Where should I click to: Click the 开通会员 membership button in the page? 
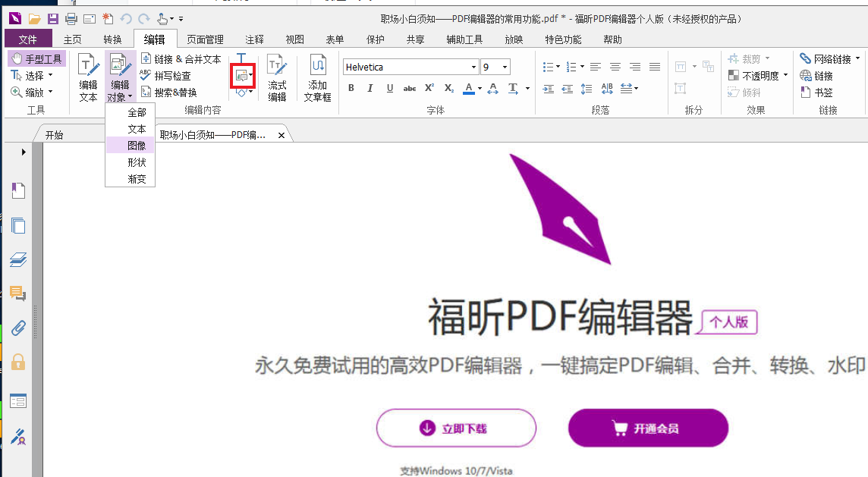pos(648,428)
